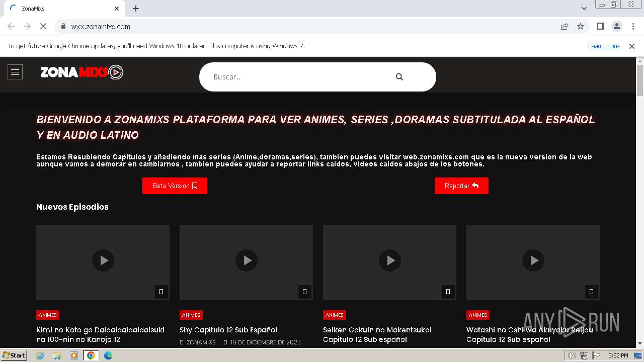Click scrollbar up arrow
Viewport: 644px width, 362px height.
point(640,61)
